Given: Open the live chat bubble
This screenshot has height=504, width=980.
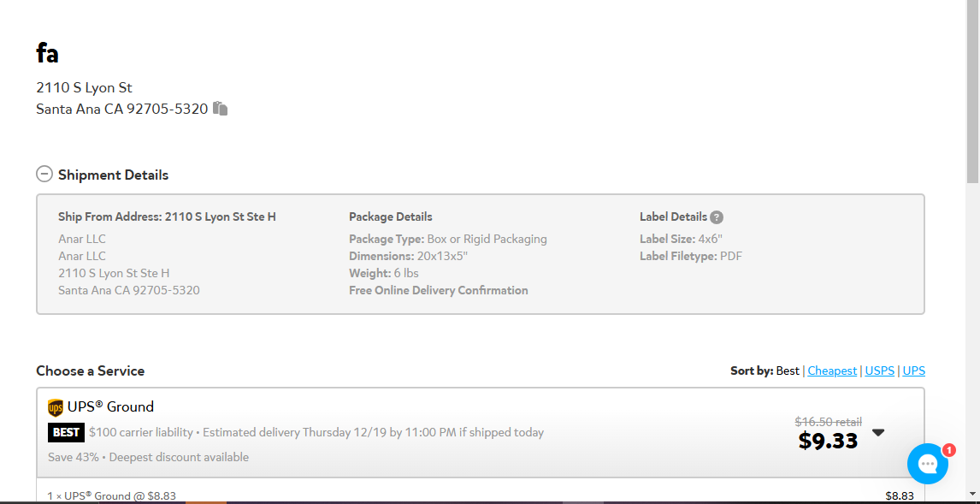Looking at the screenshot, I should point(928,464).
